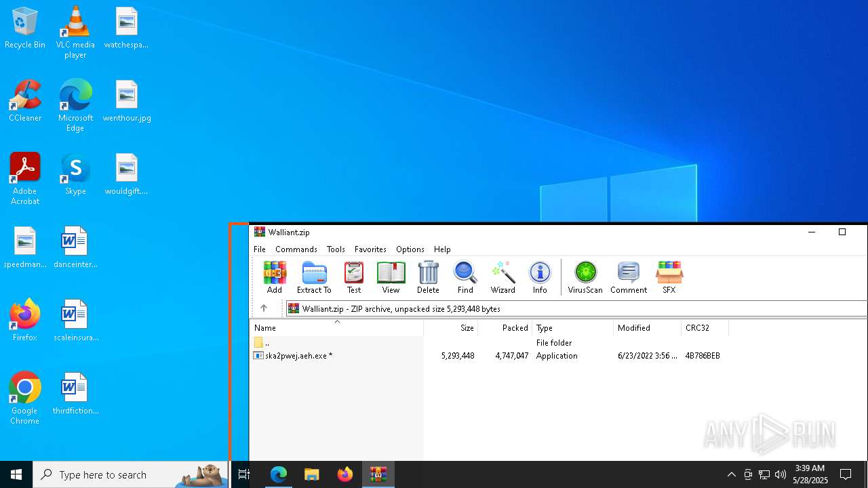Click the taskbar search box

coord(130,474)
